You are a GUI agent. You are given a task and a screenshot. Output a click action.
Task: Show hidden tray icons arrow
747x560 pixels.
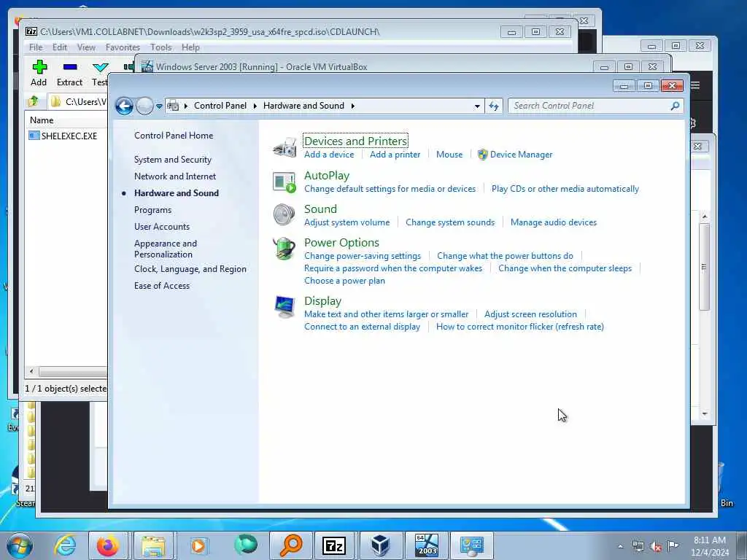620,546
